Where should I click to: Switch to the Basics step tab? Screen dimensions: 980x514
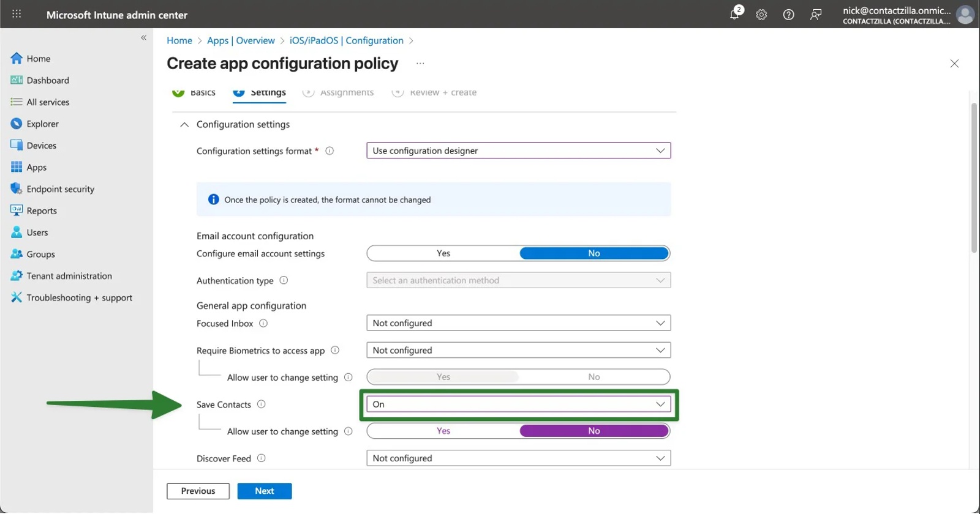coord(194,93)
